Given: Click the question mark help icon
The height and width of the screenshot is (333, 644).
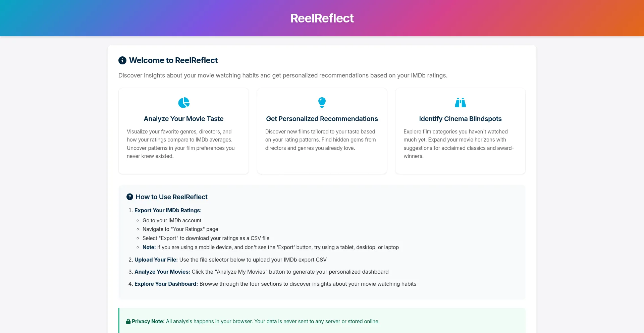Looking at the screenshot, I should (x=130, y=197).
